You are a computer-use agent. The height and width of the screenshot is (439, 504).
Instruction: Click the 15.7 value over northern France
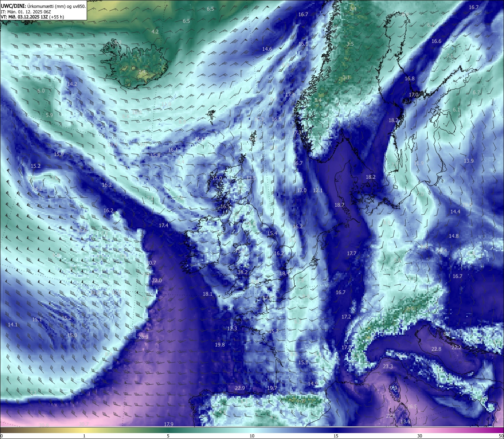click(273, 331)
